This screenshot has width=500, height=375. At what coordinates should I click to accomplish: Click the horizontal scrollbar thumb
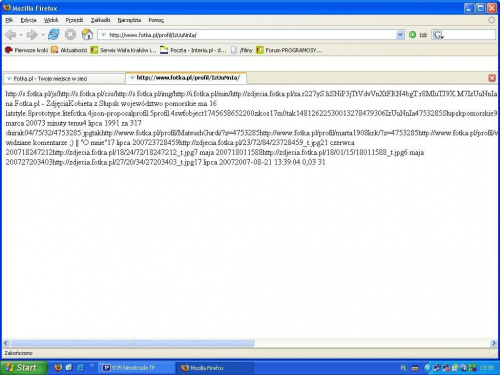point(132,343)
